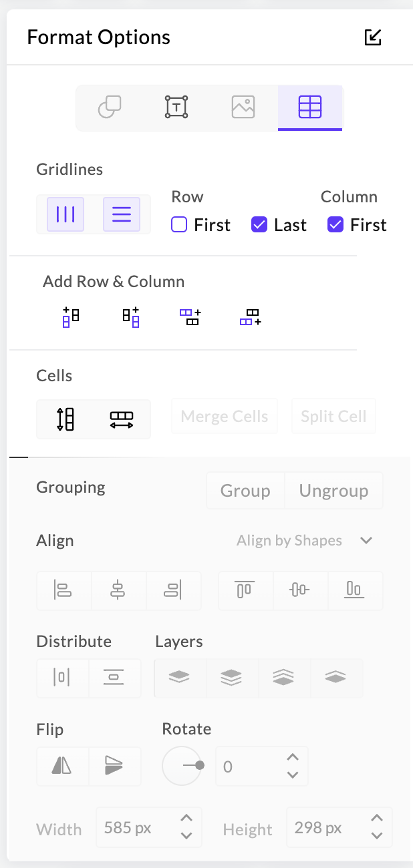Screen dimensions: 413x868
Task: Click the Ungroup button
Action: (333, 491)
